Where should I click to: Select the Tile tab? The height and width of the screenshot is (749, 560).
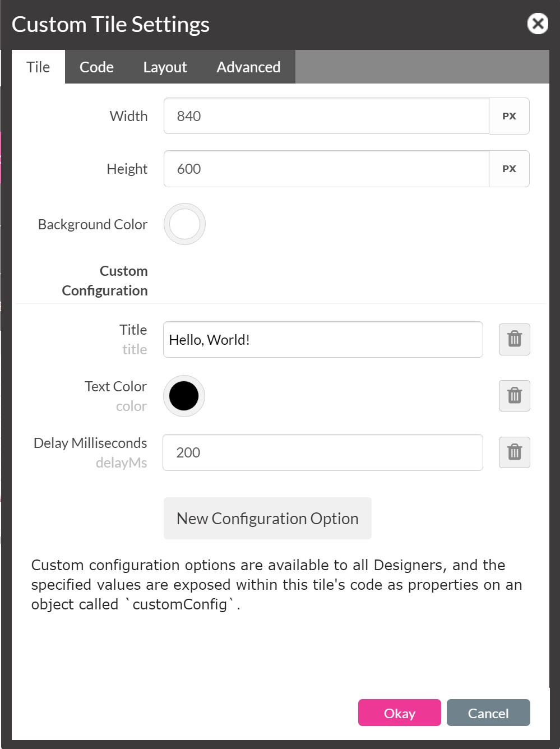(38, 67)
